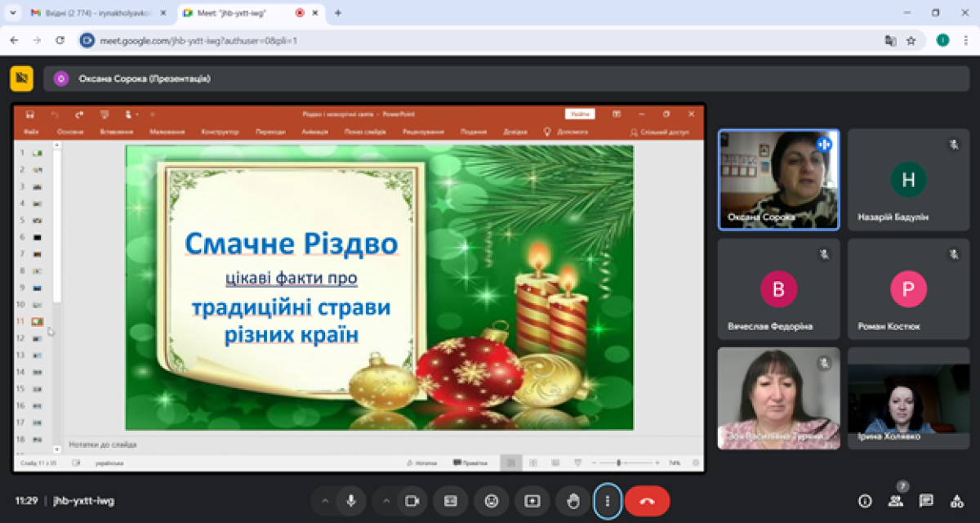
Task: Toggle captions in the Meet toolbar
Action: (450, 501)
